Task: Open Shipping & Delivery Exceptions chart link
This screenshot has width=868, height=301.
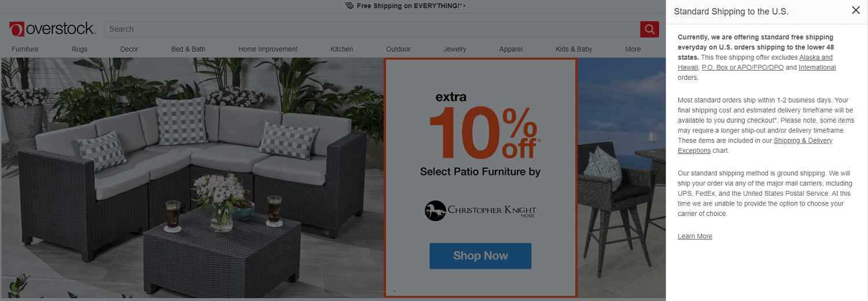Action: [x=755, y=146]
